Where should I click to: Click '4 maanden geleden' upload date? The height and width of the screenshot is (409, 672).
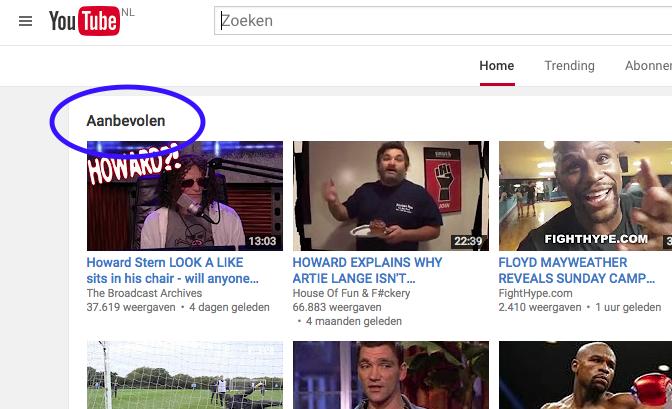(x=354, y=321)
